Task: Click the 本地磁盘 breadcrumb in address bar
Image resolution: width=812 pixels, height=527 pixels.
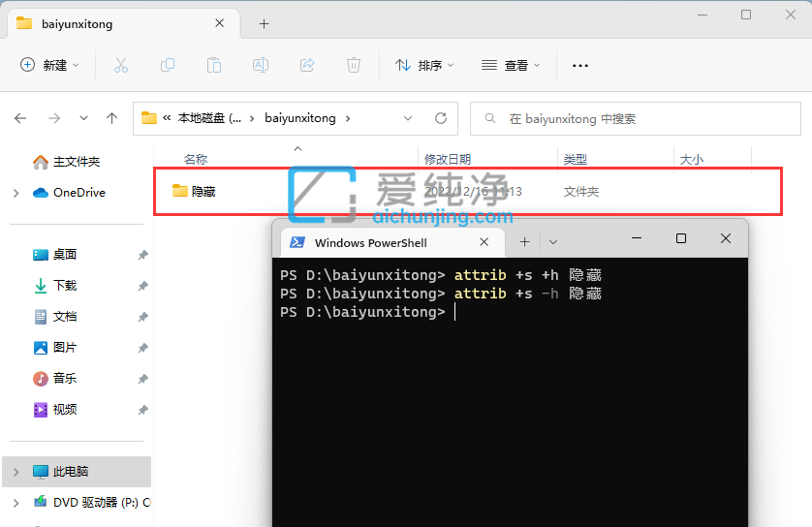Action: [209, 118]
